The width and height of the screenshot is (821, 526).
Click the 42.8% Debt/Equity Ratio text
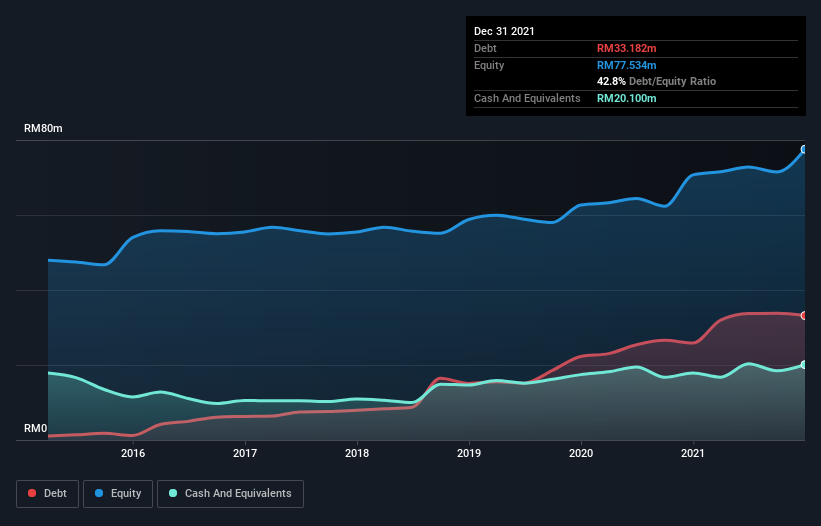point(657,81)
